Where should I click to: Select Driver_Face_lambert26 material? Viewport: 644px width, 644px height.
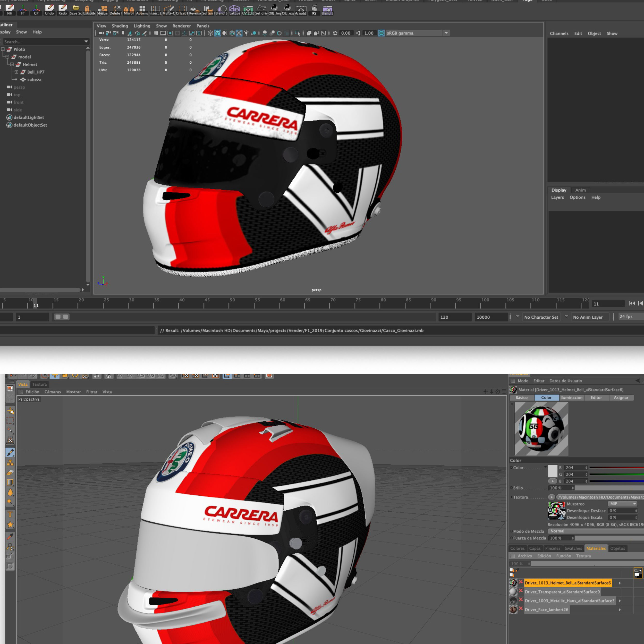click(547, 610)
